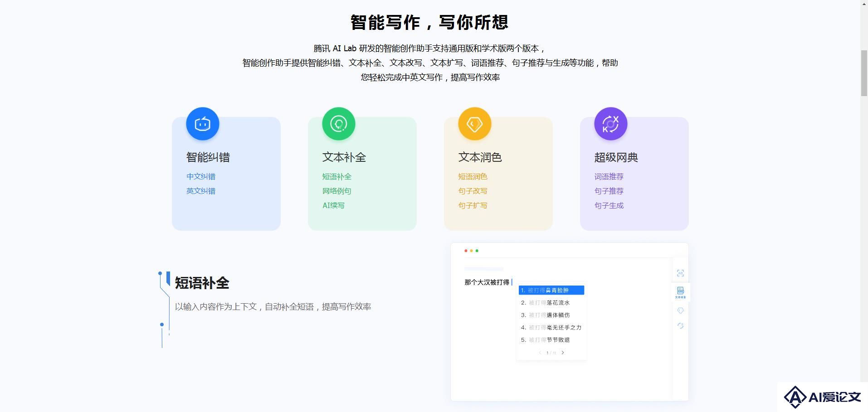Open 网络例句 feature link
Viewport: 868px width, 412px height.
tap(337, 191)
